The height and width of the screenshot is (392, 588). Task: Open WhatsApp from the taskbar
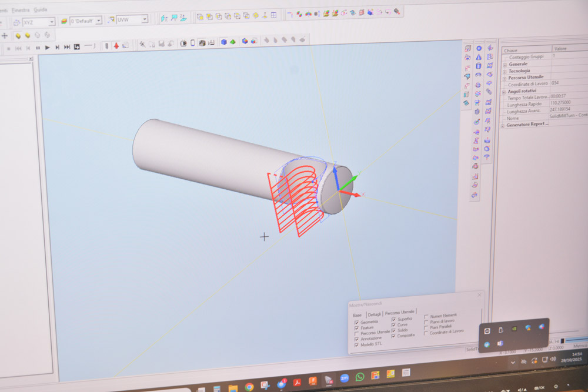(360, 376)
